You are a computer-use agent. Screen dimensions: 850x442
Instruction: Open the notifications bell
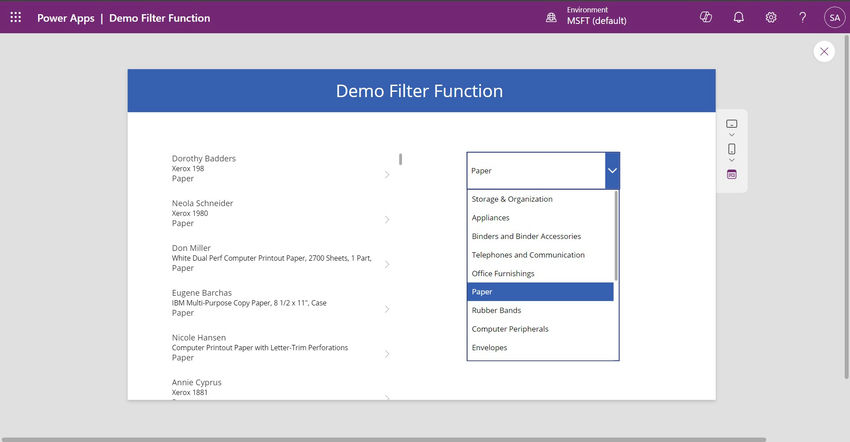[x=738, y=17]
